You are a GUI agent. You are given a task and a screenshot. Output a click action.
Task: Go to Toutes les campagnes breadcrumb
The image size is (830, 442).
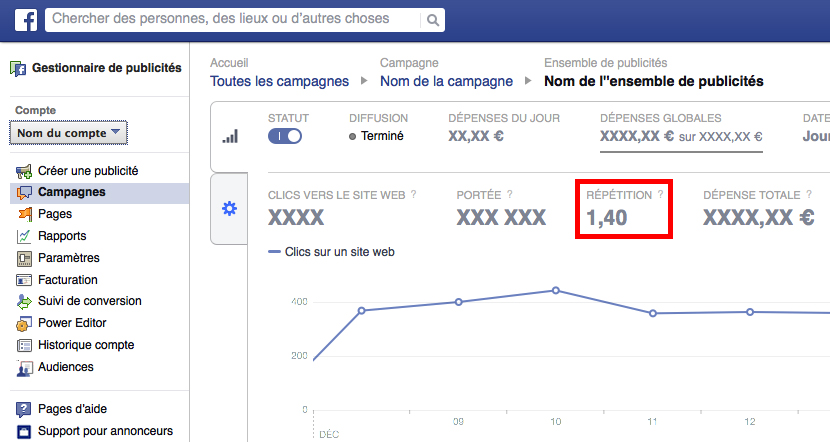coord(279,81)
